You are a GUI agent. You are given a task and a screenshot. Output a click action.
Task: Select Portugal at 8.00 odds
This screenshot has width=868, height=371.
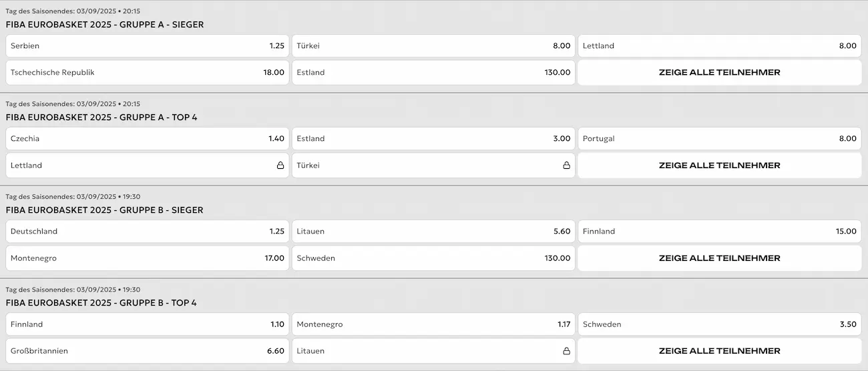[719, 139]
